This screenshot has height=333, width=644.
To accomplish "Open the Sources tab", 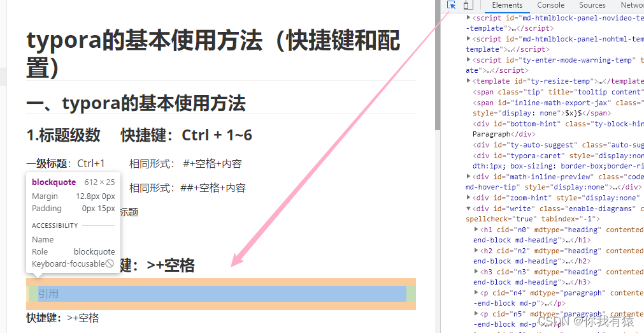I will (x=592, y=5).
